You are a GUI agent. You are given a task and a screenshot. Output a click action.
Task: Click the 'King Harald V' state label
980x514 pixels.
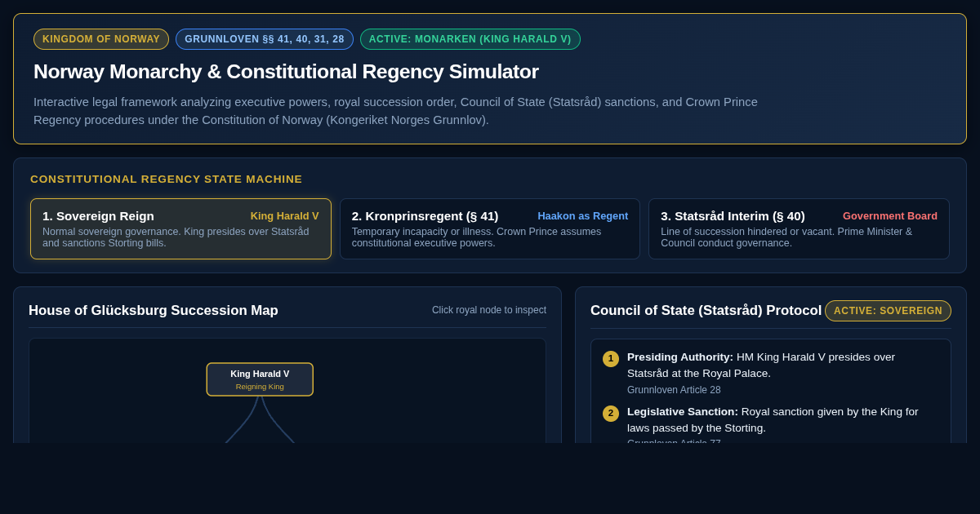[x=285, y=216]
